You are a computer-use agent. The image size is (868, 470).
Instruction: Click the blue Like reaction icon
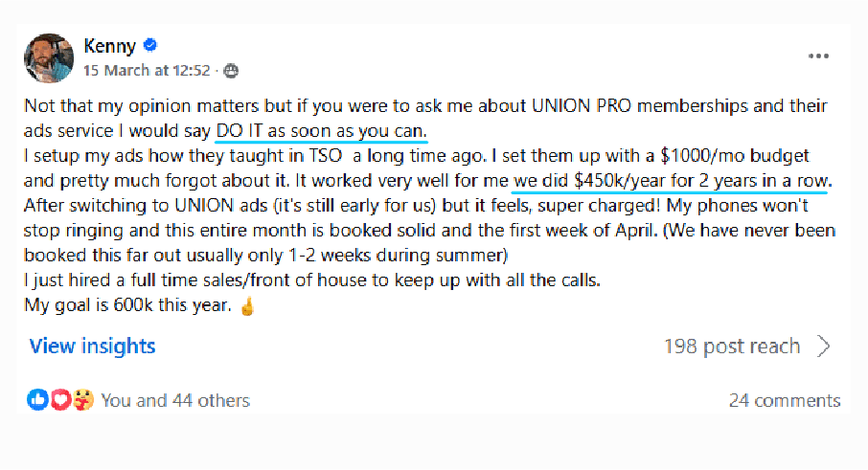37,400
